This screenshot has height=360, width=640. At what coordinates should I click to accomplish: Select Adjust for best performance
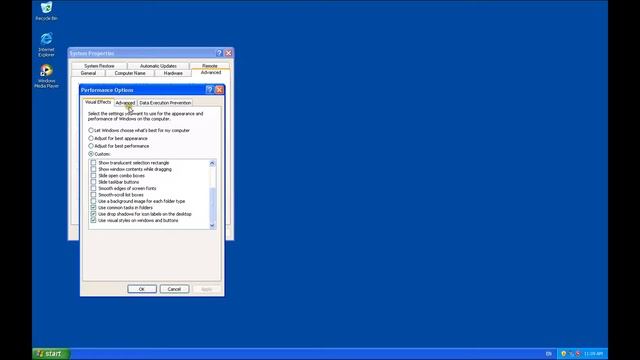click(x=91, y=146)
